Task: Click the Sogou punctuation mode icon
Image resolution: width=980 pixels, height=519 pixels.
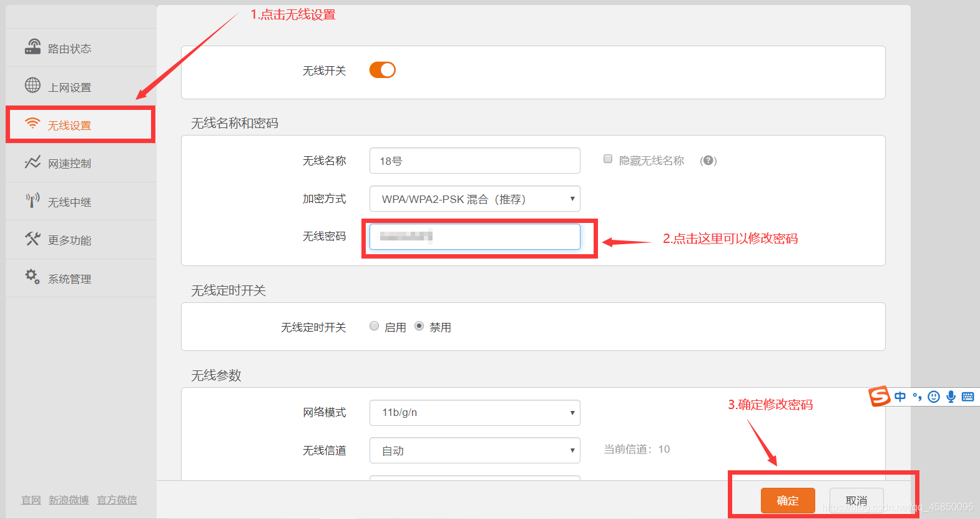Action: pyautogui.click(x=917, y=397)
